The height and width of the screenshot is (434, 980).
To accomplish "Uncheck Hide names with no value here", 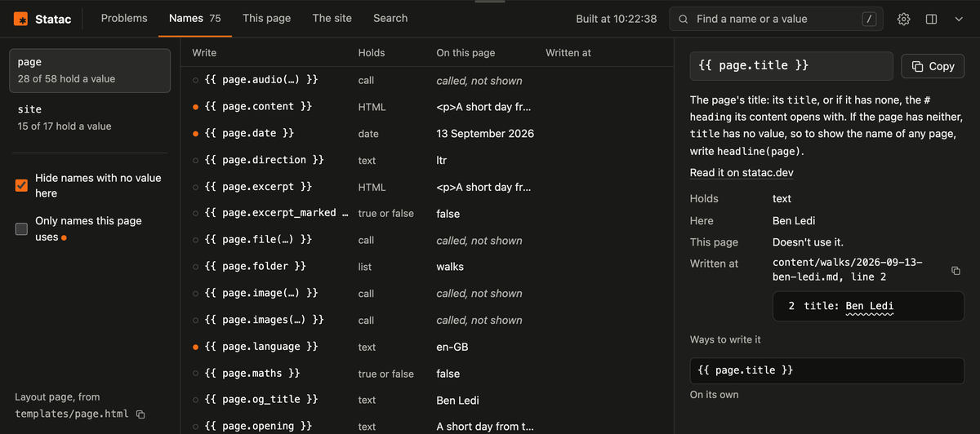I will click(x=22, y=185).
